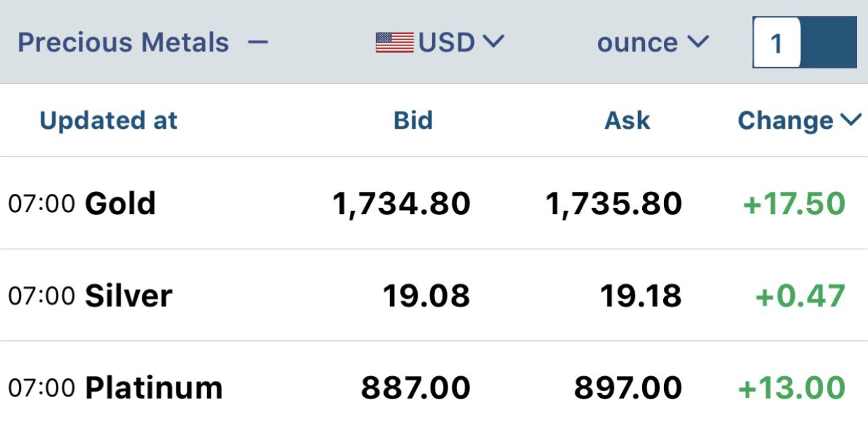The height and width of the screenshot is (427, 868).
Task: Click Silver change value +0.47
Action: [x=800, y=296]
